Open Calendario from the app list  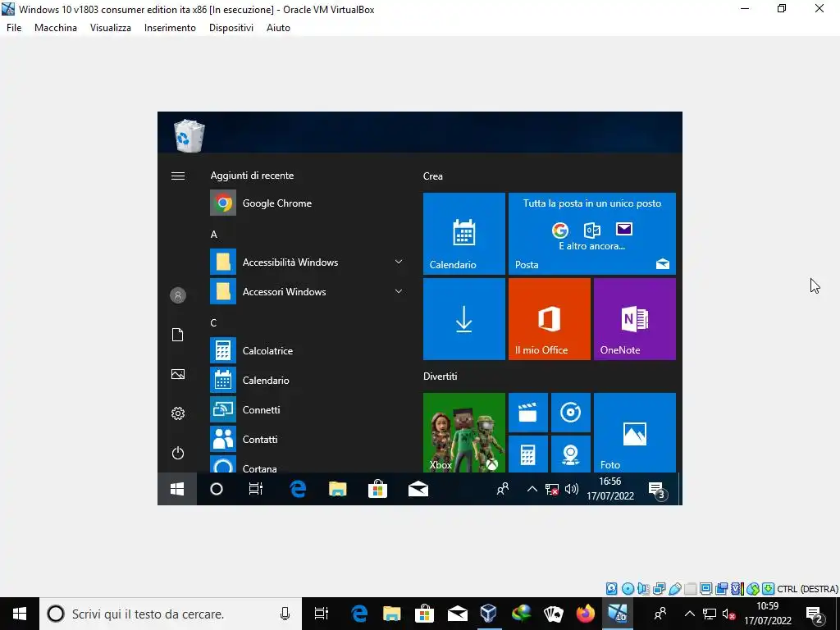pyautogui.click(x=308, y=381)
